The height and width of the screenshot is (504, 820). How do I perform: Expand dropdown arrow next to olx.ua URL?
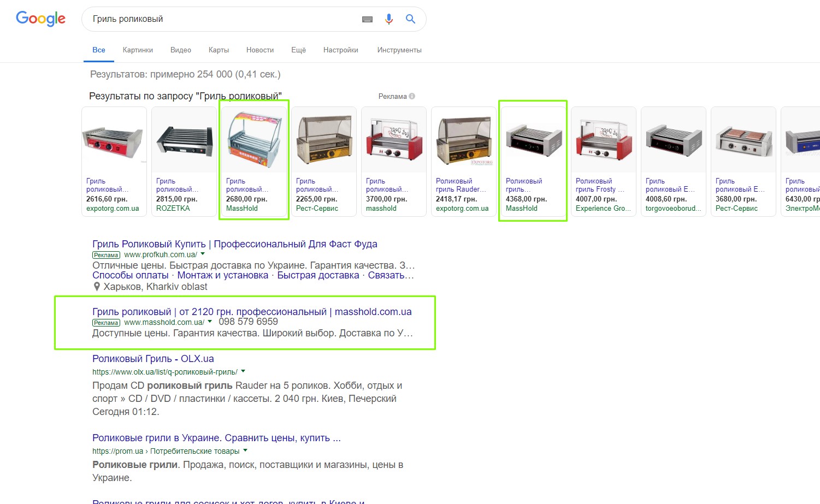click(243, 371)
